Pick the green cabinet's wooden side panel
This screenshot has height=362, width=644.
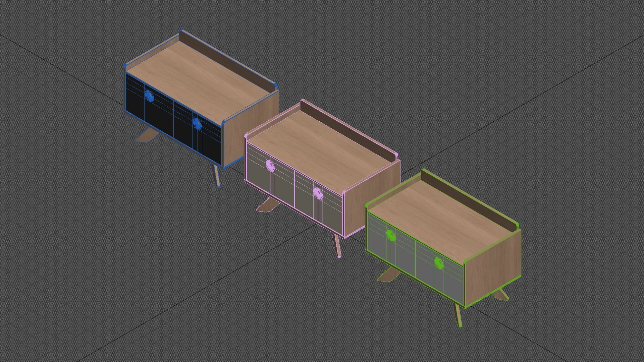point(493,268)
